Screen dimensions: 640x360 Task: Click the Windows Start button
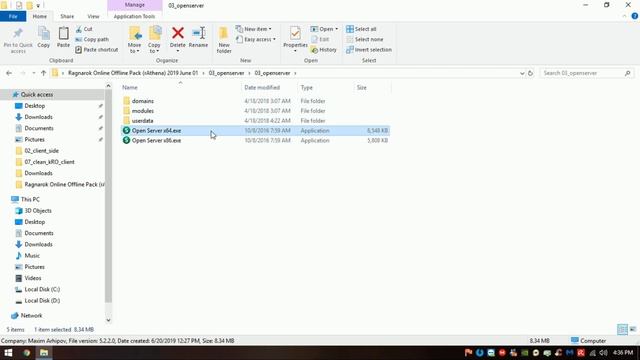pos(8,353)
